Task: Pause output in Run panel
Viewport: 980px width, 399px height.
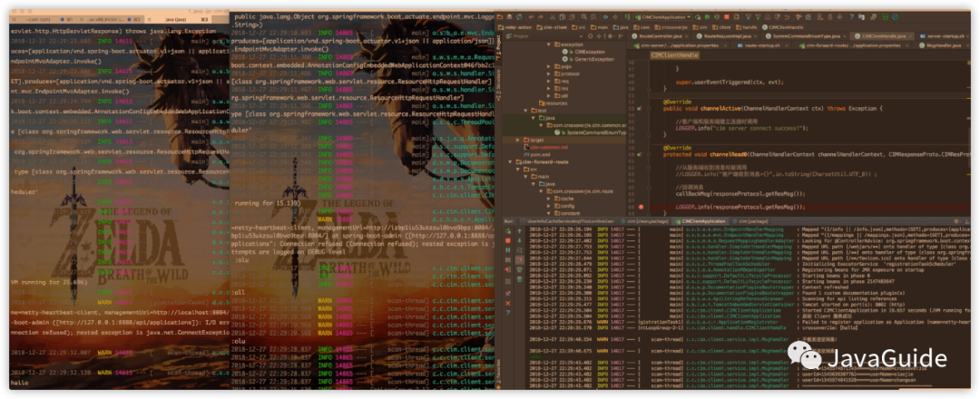Action: tap(508, 249)
